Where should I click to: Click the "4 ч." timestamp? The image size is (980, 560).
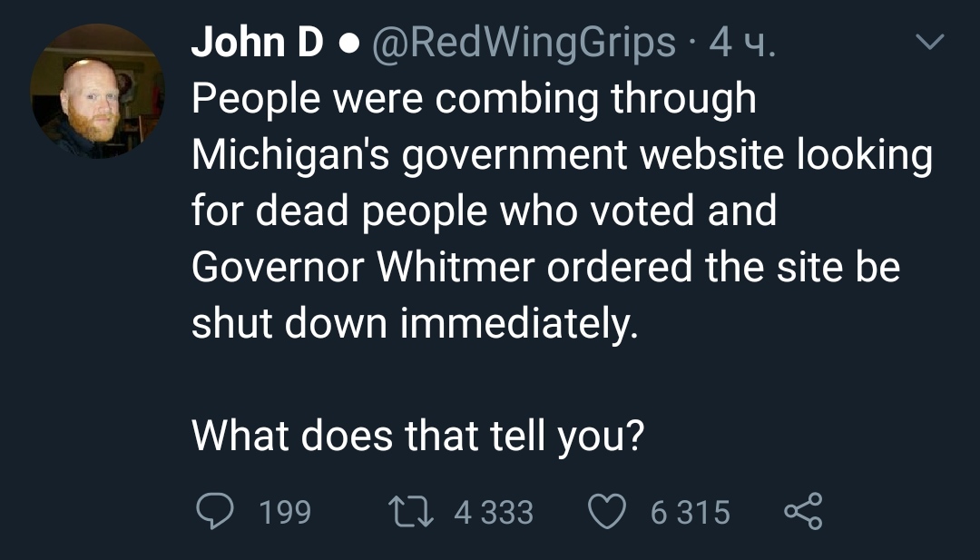tap(741, 43)
